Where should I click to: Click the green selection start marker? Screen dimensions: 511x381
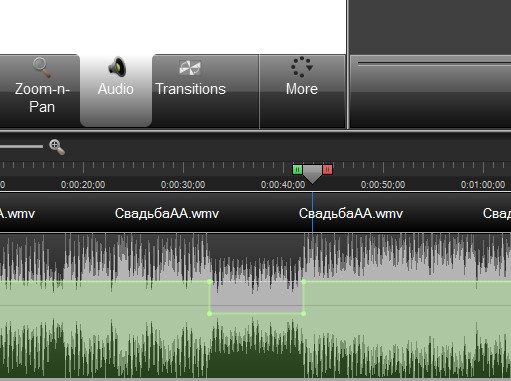297,170
